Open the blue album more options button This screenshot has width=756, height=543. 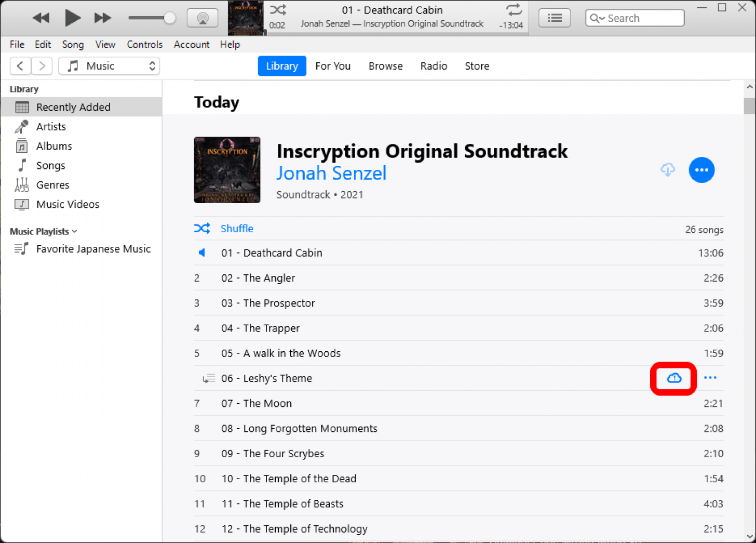pos(701,170)
